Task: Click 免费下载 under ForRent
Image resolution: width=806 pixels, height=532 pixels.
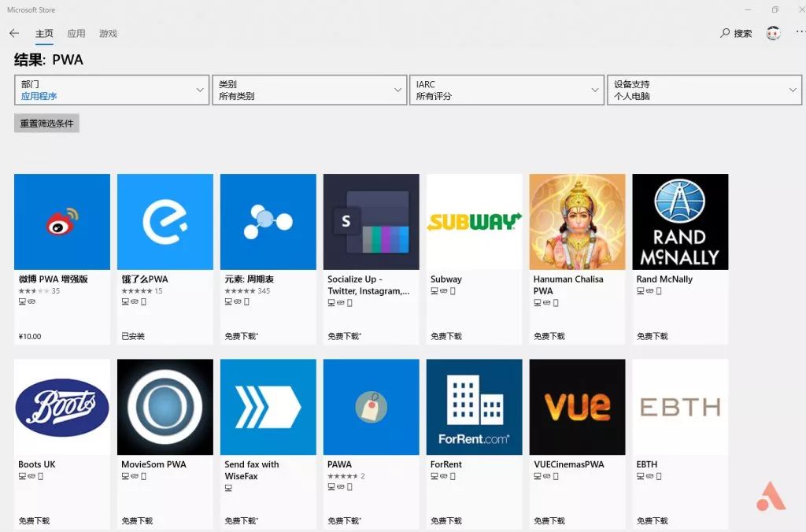Action: click(x=446, y=521)
